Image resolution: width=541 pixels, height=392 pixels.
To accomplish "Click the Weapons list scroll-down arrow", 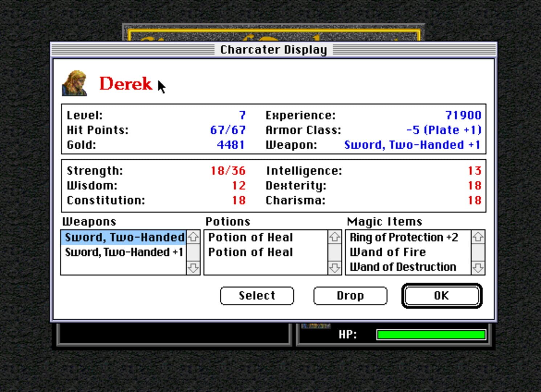I will click(193, 269).
